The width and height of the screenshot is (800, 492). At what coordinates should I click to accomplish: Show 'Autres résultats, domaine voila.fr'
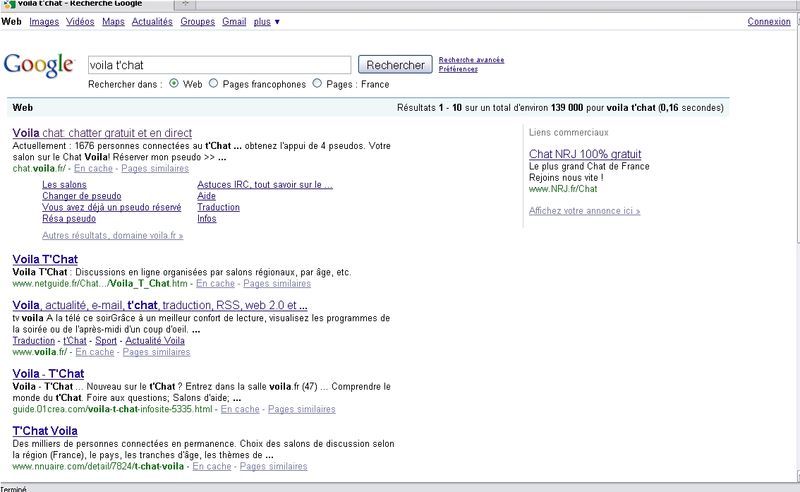pos(112,236)
